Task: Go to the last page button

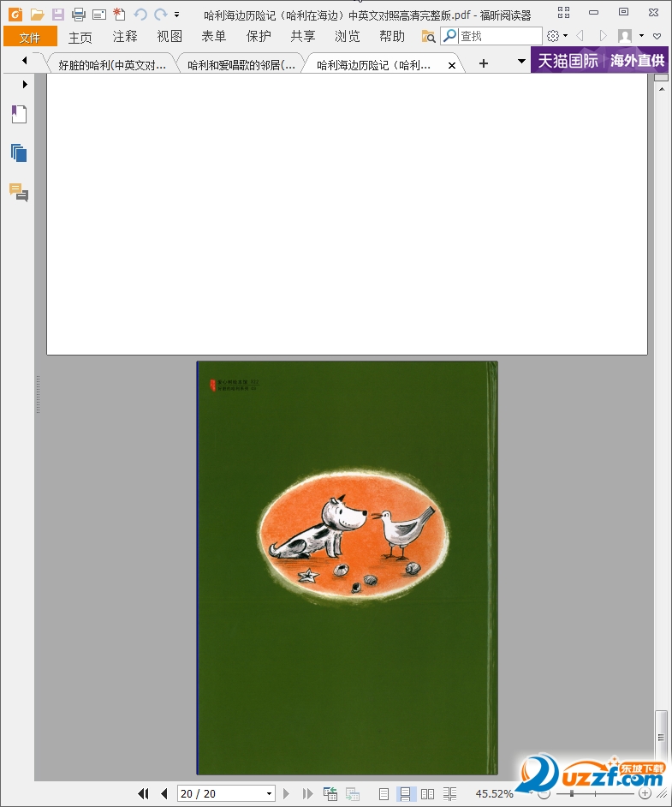Action: pos(308,793)
